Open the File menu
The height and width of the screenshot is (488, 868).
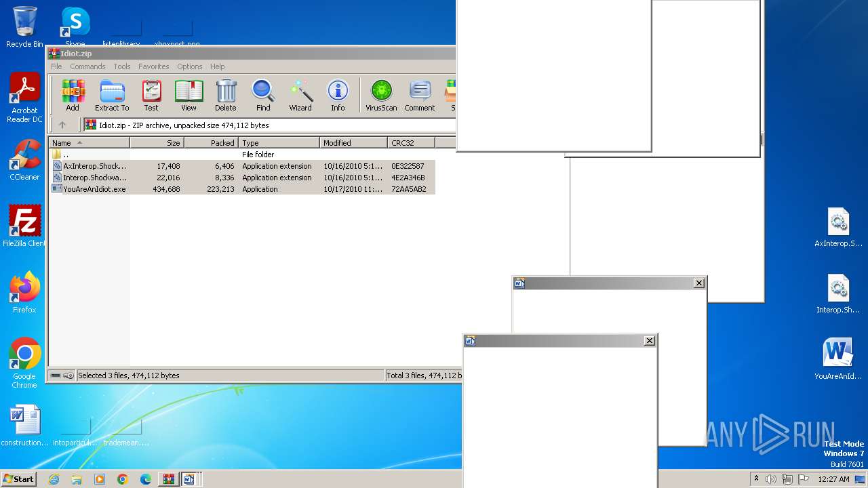tap(56, 66)
